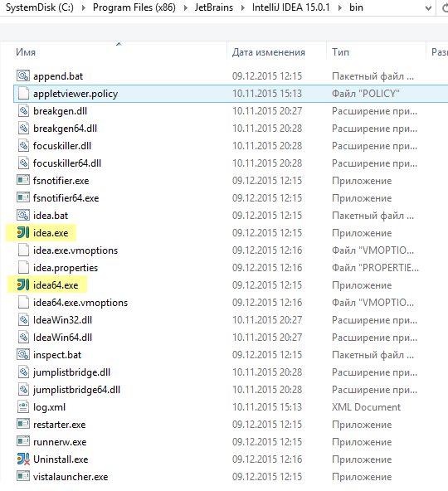Image resolution: width=448 pixels, height=491 pixels.
Task: Click the file name focuskiller.dll
Action: [x=62, y=146]
